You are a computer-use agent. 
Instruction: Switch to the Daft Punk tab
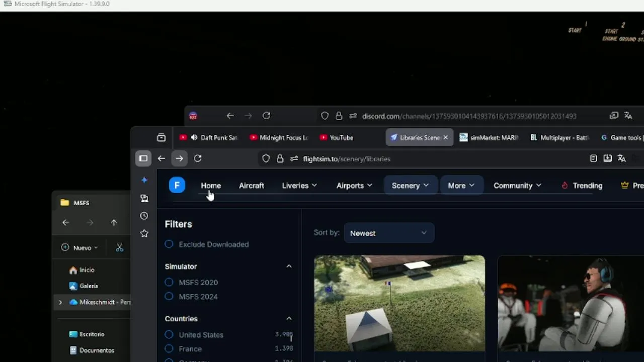[x=208, y=137]
